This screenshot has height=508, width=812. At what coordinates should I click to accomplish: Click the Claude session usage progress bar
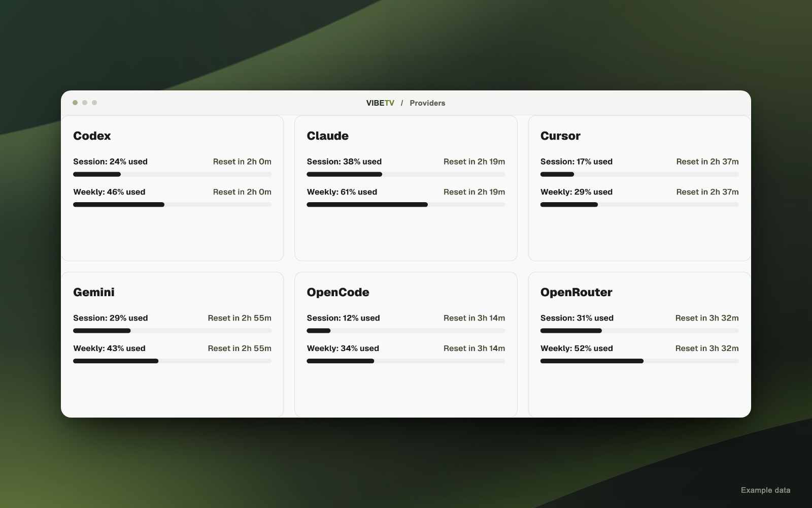point(406,174)
